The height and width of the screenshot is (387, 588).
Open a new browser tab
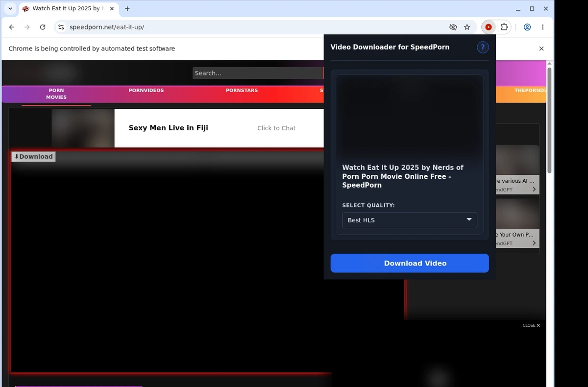[127, 9]
